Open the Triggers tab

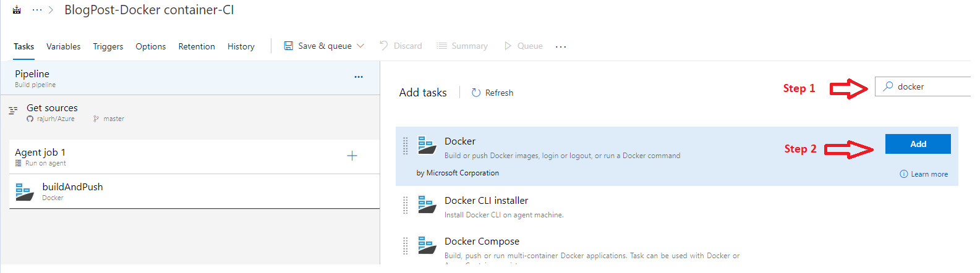pyautogui.click(x=108, y=46)
